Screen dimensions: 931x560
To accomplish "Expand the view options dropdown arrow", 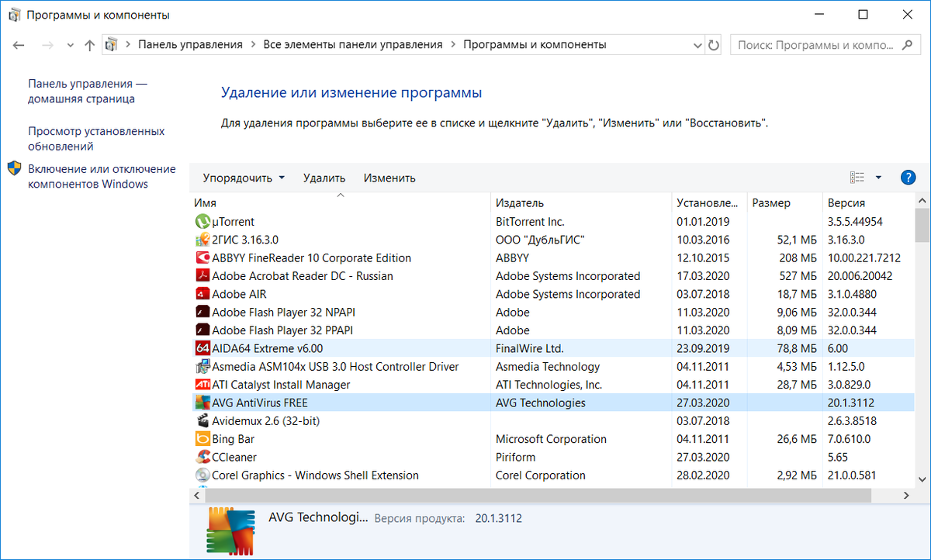I will click(878, 178).
